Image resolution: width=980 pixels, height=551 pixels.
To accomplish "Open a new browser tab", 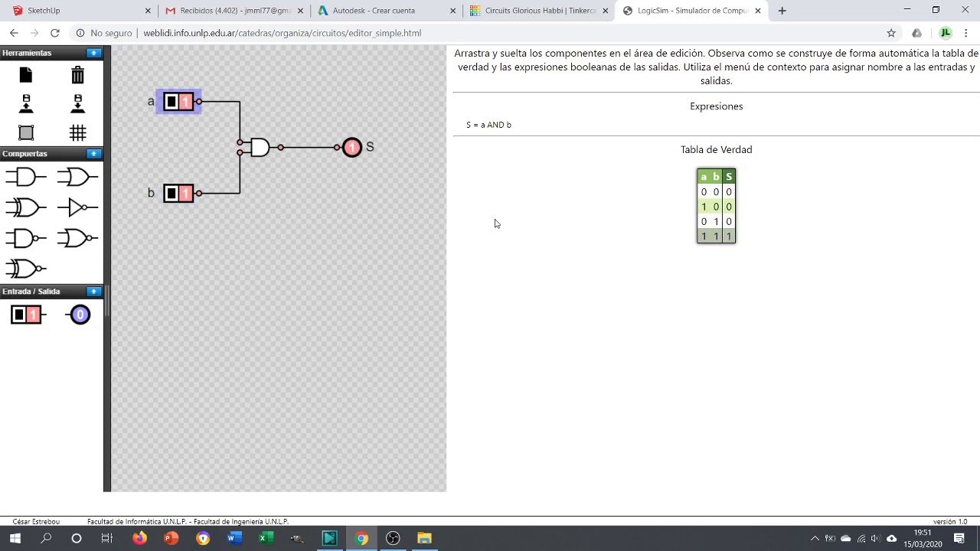I will pyautogui.click(x=782, y=11).
